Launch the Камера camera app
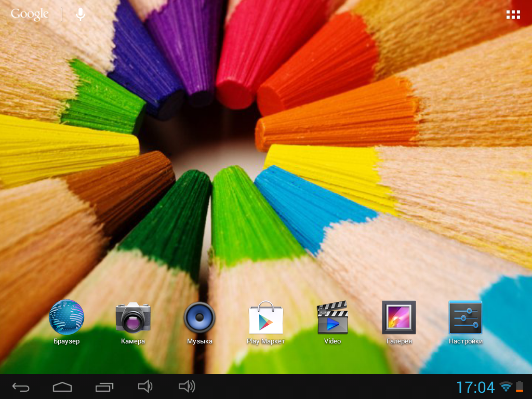Image resolution: width=532 pixels, height=399 pixels. pos(133,322)
